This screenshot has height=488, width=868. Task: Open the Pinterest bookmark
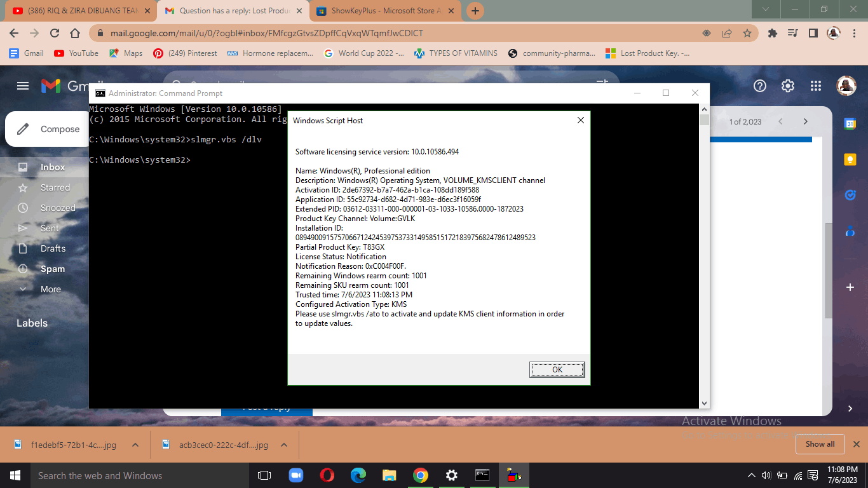coord(186,53)
